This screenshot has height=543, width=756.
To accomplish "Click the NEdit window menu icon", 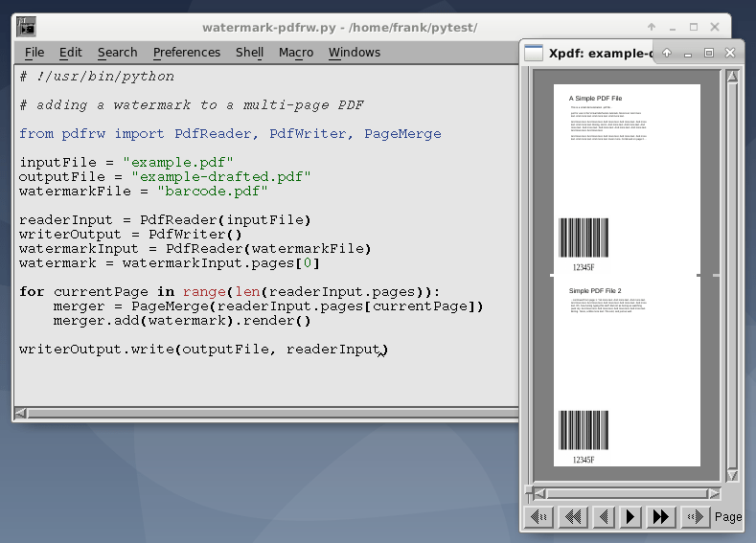I will click(x=26, y=27).
